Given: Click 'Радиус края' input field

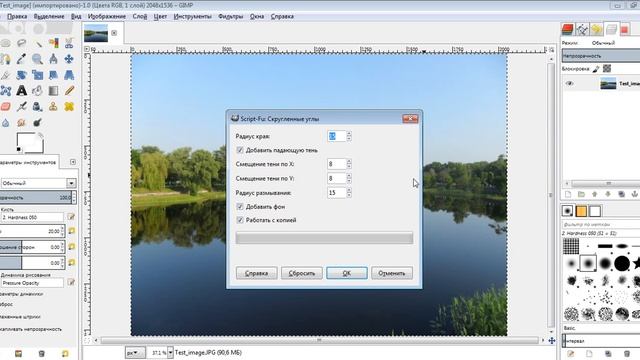Looking at the screenshot, I should coord(337,136).
